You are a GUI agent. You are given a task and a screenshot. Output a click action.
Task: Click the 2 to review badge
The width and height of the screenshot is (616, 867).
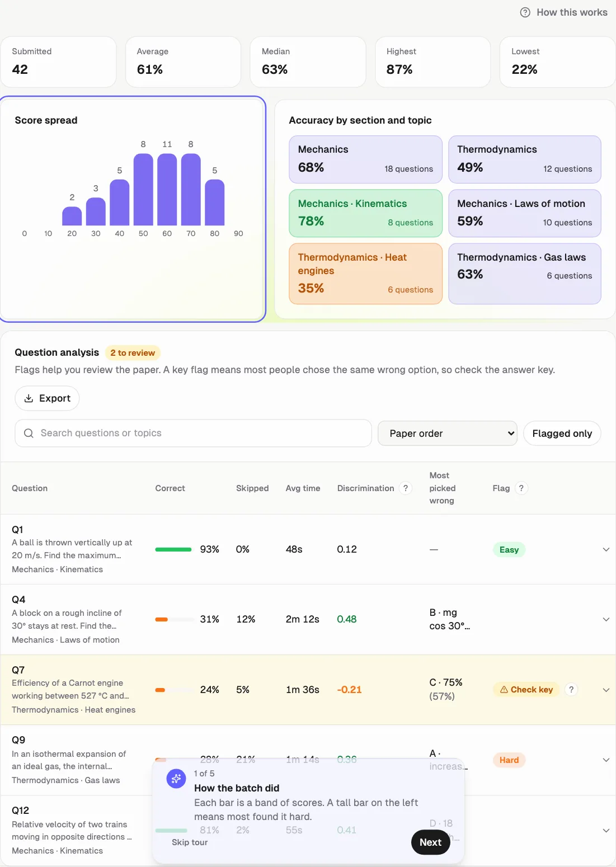(133, 353)
